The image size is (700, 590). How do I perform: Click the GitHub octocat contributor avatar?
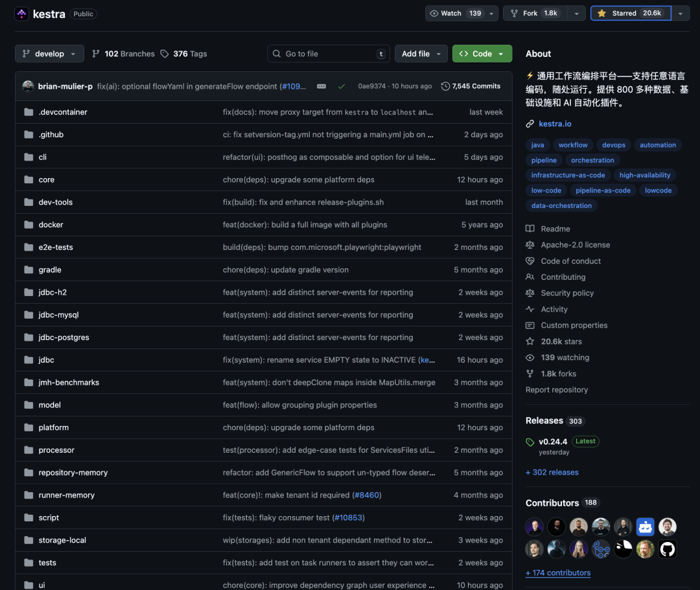tap(668, 549)
